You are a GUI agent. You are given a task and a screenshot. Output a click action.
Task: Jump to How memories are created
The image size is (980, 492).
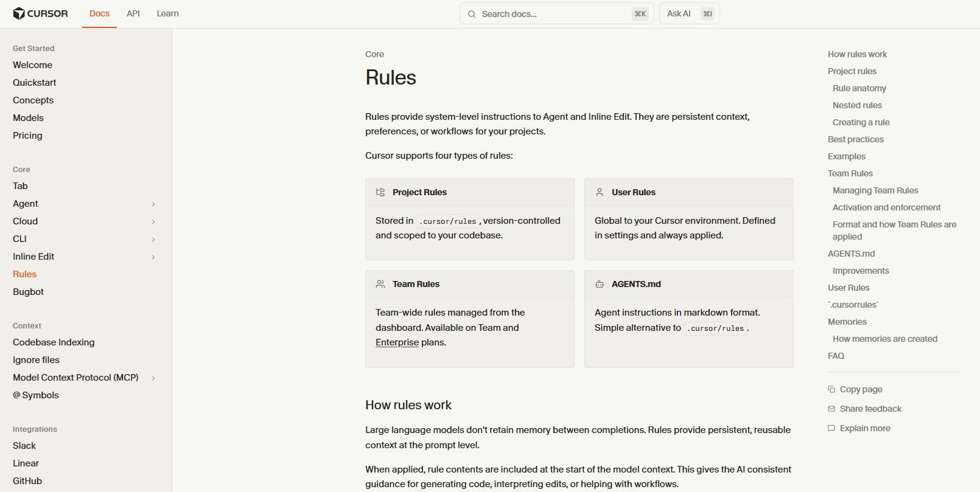[x=885, y=339]
